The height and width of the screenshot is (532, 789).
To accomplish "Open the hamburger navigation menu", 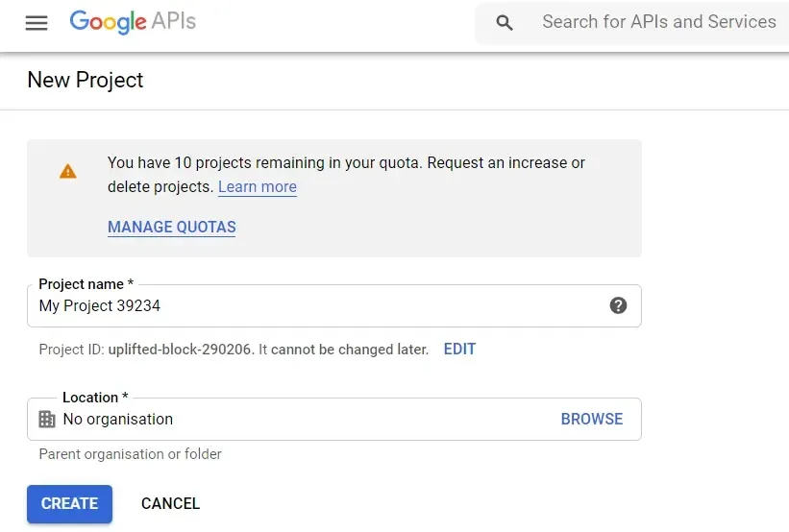I will [x=37, y=23].
